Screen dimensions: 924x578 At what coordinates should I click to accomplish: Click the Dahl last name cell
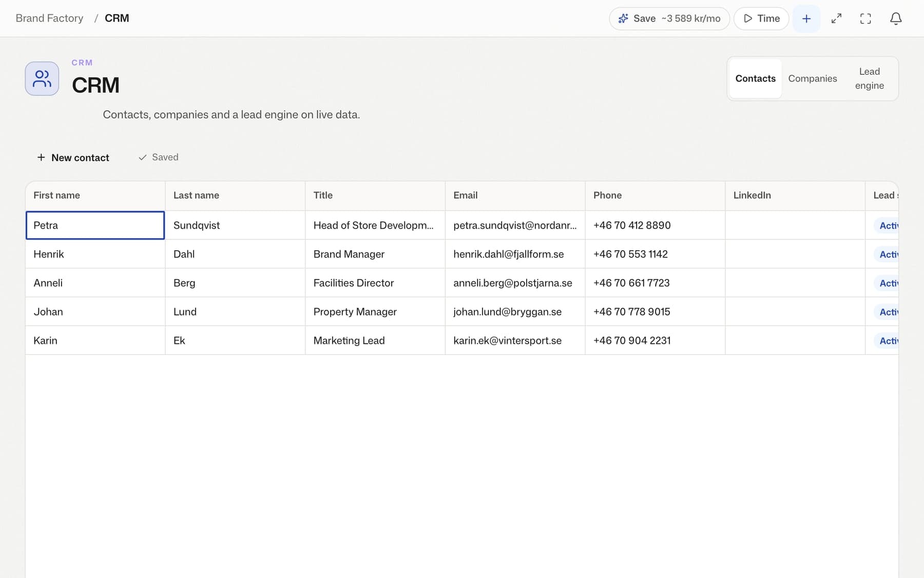(x=235, y=254)
